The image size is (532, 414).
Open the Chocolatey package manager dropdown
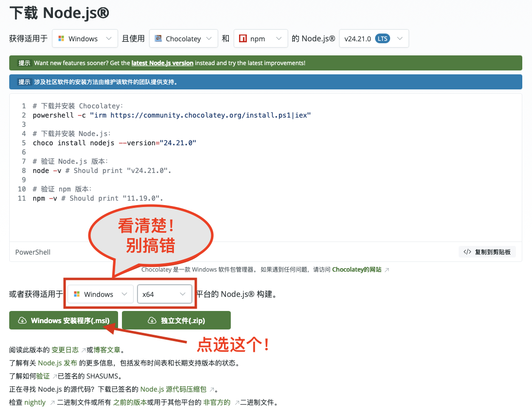point(184,38)
